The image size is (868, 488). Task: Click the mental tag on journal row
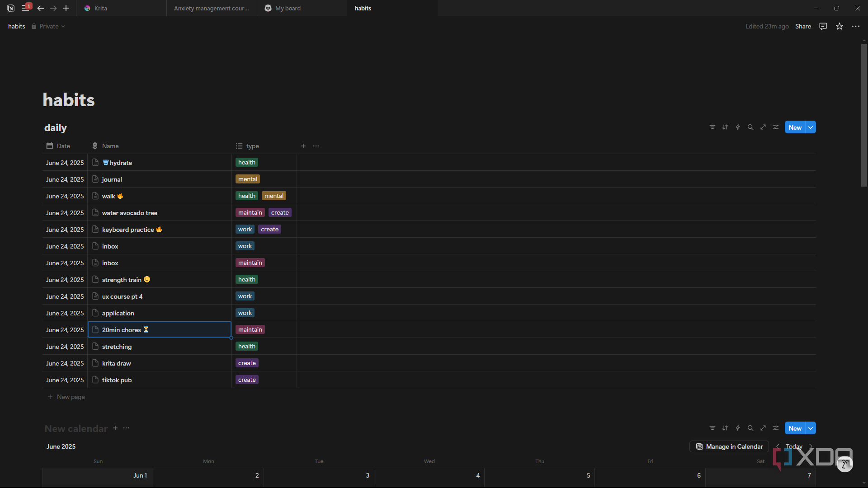248,179
